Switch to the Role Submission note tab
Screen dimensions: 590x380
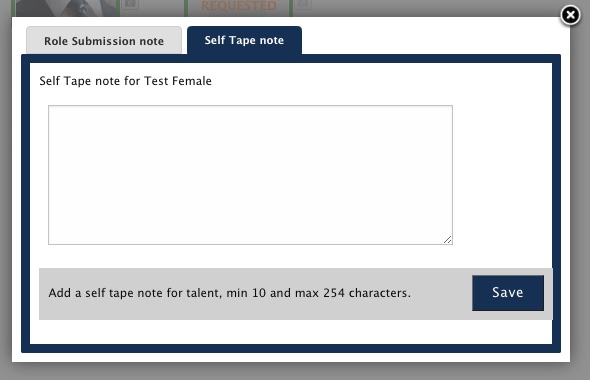click(104, 41)
